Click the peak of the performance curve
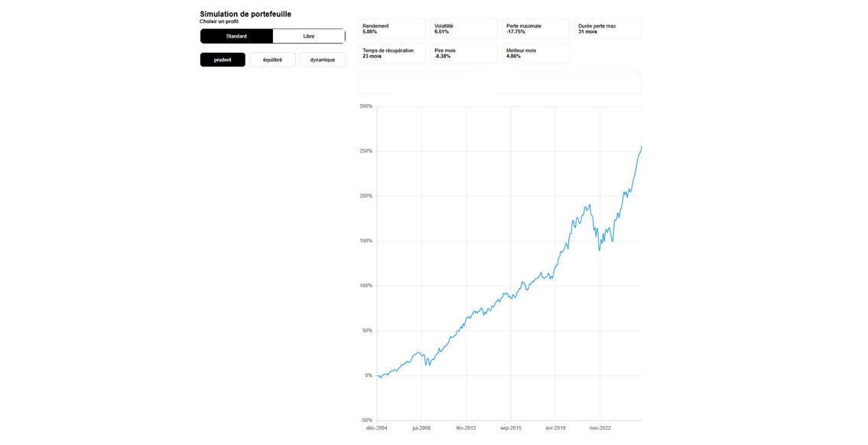The width and height of the screenshot is (868, 445). [641, 147]
